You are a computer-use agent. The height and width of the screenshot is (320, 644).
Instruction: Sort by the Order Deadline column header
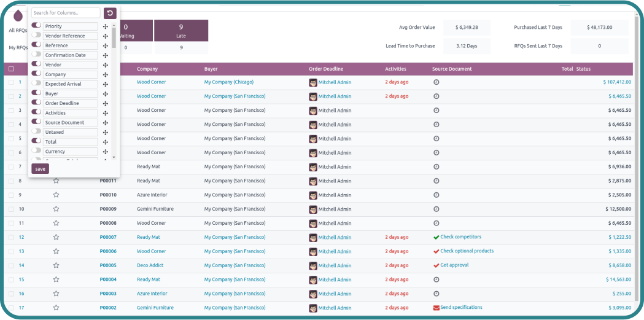point(326,69)
